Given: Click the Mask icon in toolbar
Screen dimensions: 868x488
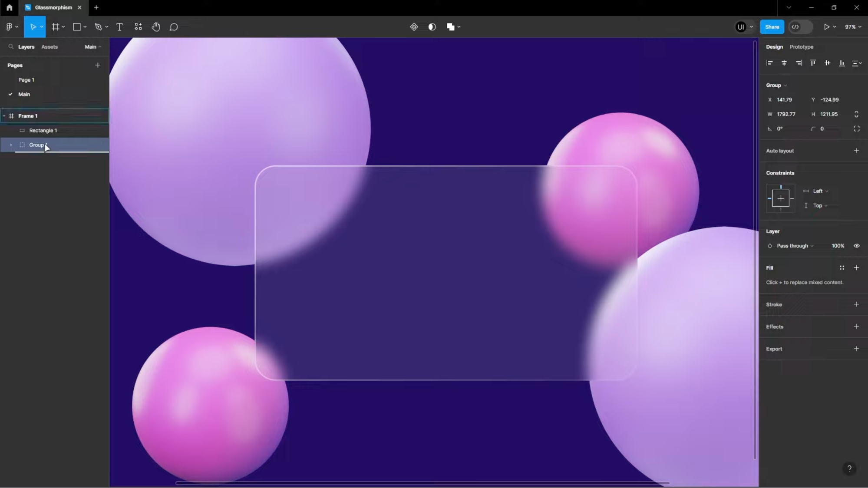Looking at the screenshot, I should coord(432,27).
